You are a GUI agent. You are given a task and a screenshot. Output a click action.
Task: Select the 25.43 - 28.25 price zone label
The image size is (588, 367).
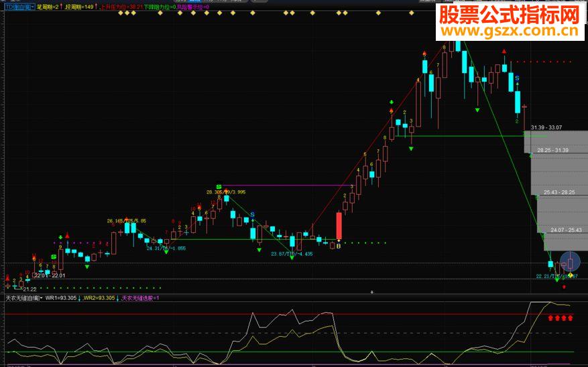click(x=559, y=192)
